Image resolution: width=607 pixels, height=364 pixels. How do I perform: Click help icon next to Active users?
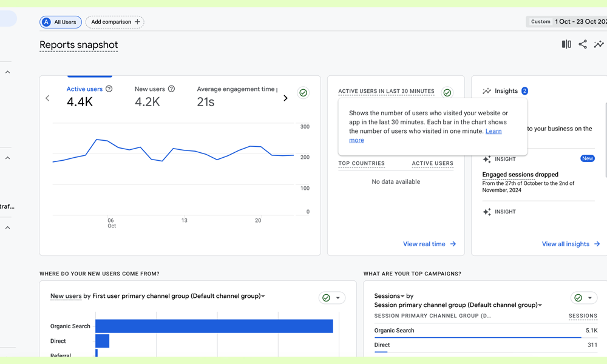109,89
